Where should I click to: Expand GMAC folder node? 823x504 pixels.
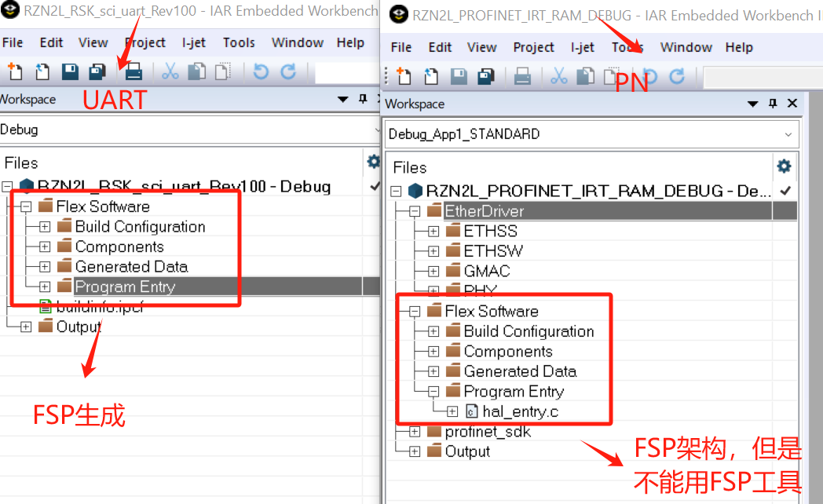433,271
